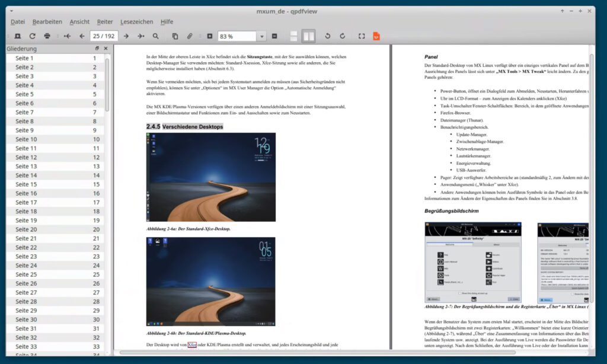Enter fullscreen mode from the toolbar
The height and width of the screenshot is (364, 607).
point(362,36)
